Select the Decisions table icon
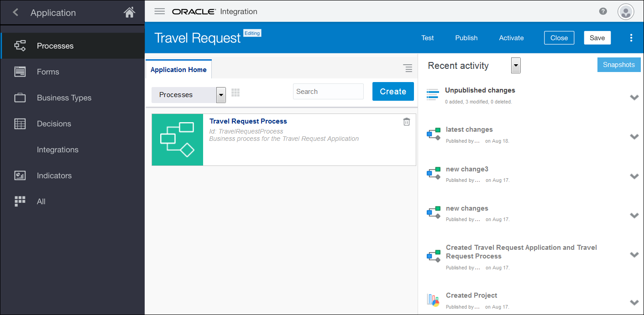 point(20,124)
